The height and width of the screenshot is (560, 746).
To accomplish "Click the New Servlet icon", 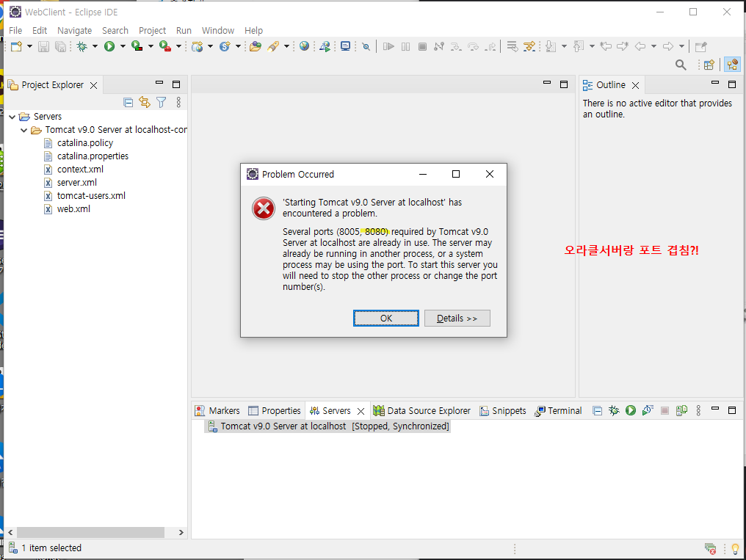I will coord(225,46).
